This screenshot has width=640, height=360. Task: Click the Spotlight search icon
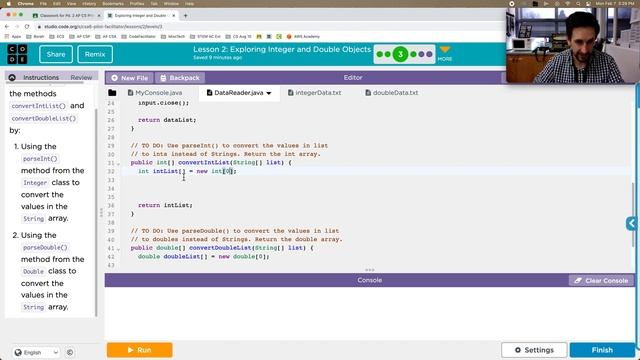click(578, 4)
